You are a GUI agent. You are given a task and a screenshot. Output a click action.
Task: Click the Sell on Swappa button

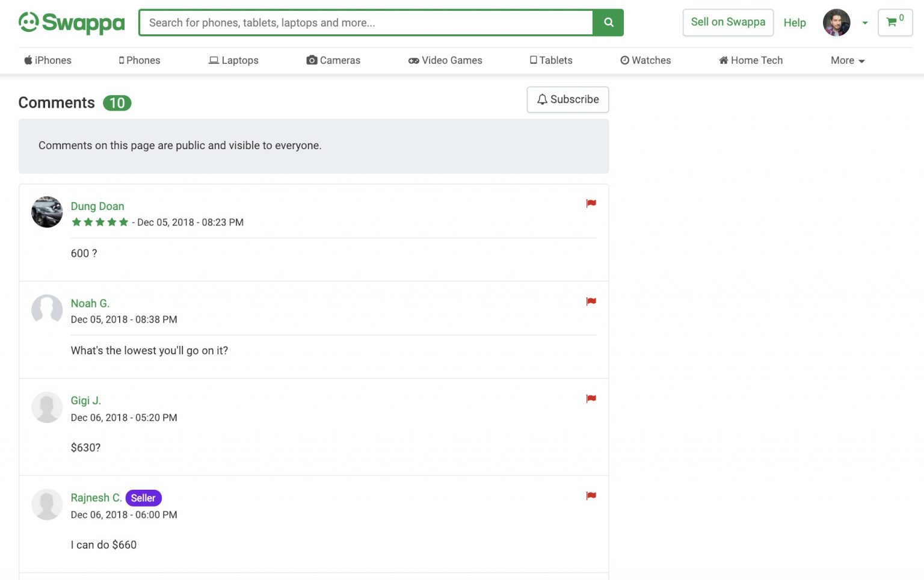[x=728, y=22]
